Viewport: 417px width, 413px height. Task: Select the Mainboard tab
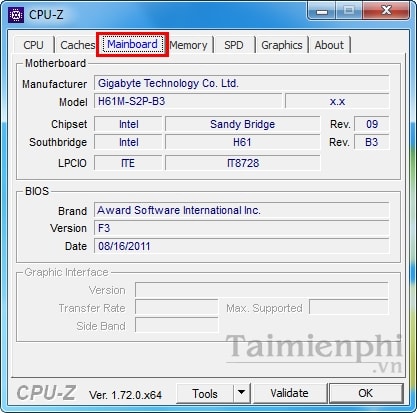pos(132,44)
